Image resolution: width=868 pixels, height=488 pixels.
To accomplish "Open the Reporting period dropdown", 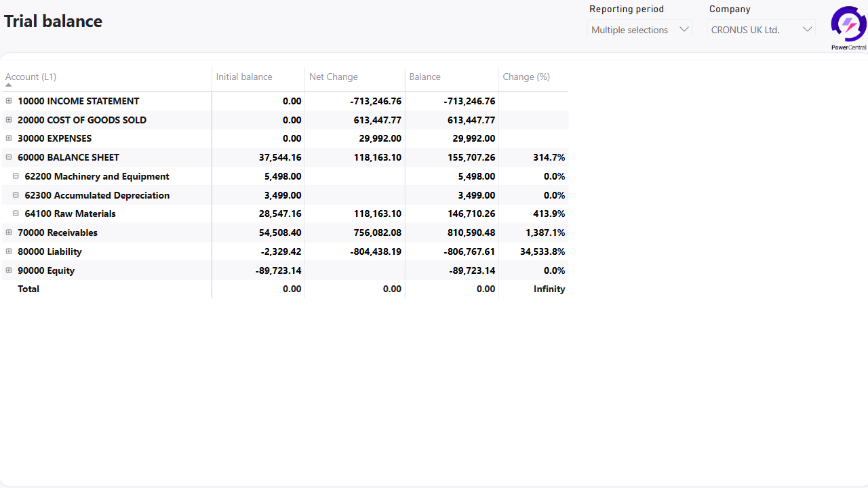I will [639, 30].
